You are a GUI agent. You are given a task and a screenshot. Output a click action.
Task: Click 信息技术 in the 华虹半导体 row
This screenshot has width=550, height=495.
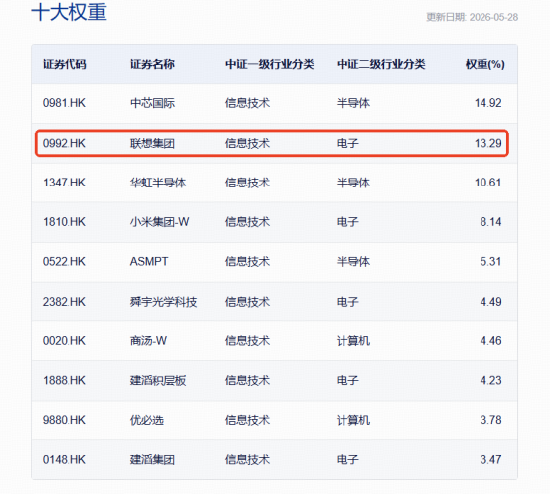pyautogui.click(x=247, y=183)
